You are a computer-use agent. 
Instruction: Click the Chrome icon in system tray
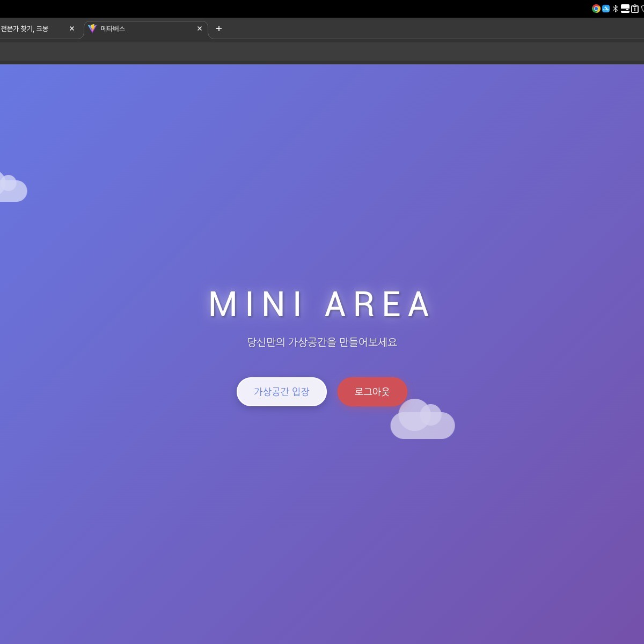click(596, 9)
